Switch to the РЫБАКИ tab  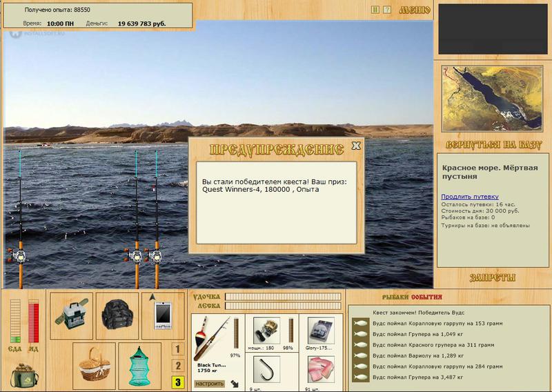tap(395, 297)
